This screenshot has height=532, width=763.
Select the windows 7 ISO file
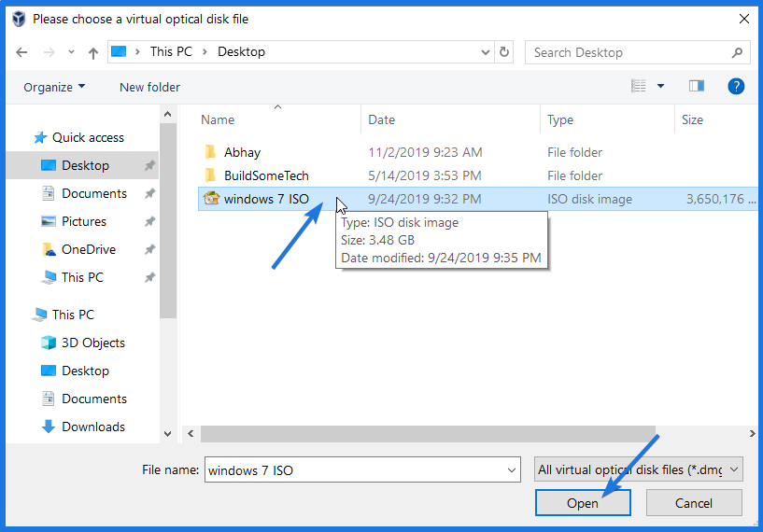pyautogui.click(x=266, y=199)
